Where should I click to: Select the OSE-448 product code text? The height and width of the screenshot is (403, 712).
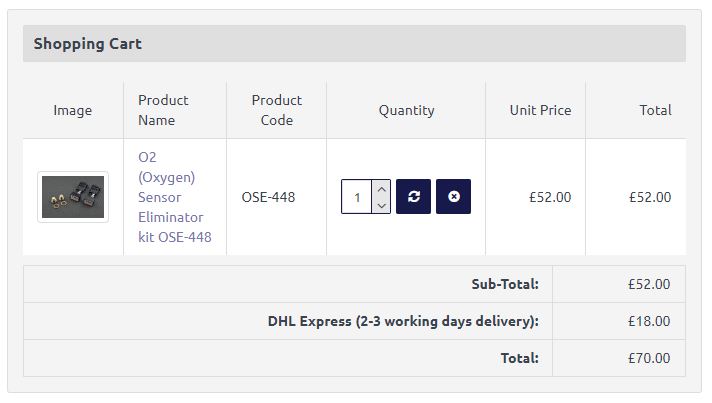click(x=268, y=197)
